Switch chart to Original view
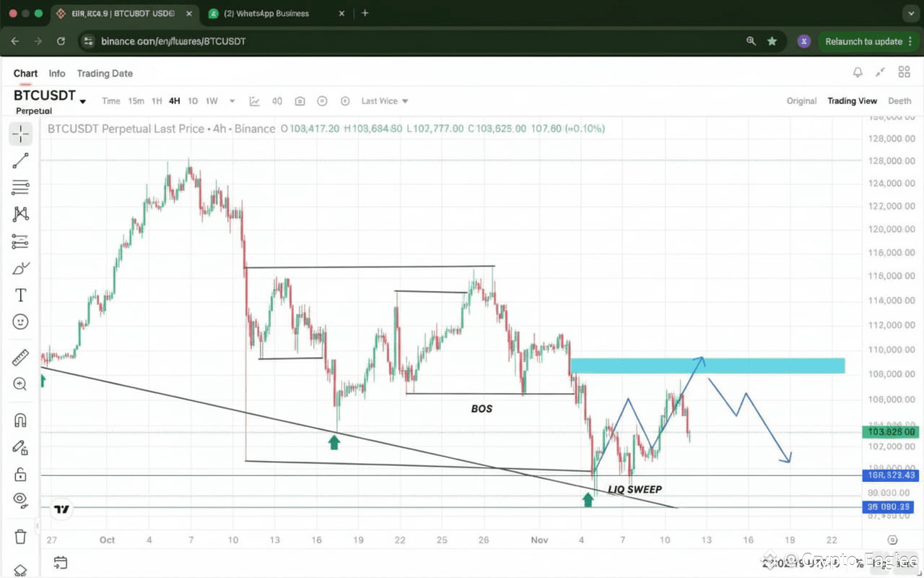 [801, 101]
